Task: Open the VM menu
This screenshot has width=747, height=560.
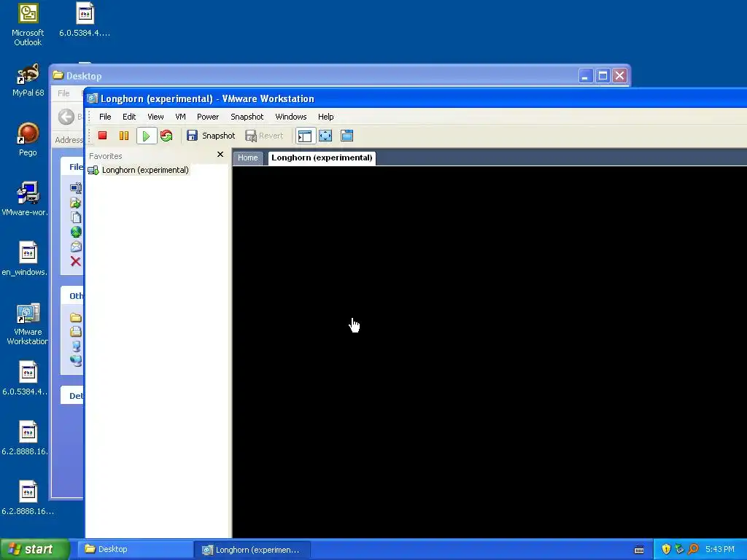Action: point(180,117)
